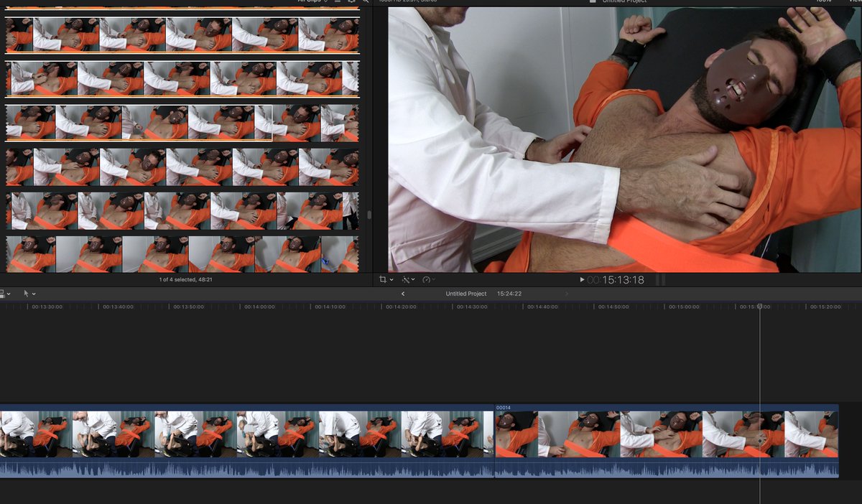This screenshot has height=504, width=862.
Task: Click ruler mark 00:14:40:00
Action: click(542, 307)
